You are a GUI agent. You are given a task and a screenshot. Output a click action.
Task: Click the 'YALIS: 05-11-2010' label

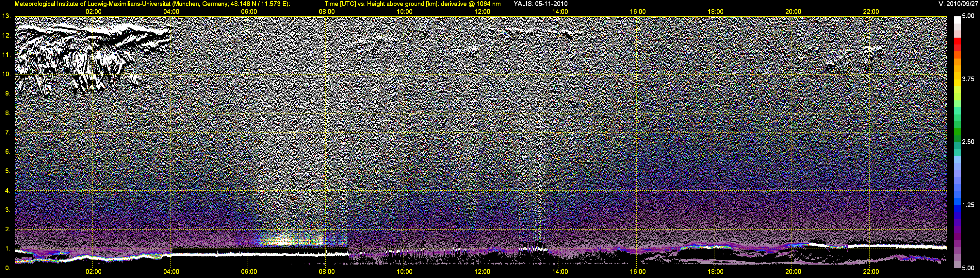[x=540, y=4]
